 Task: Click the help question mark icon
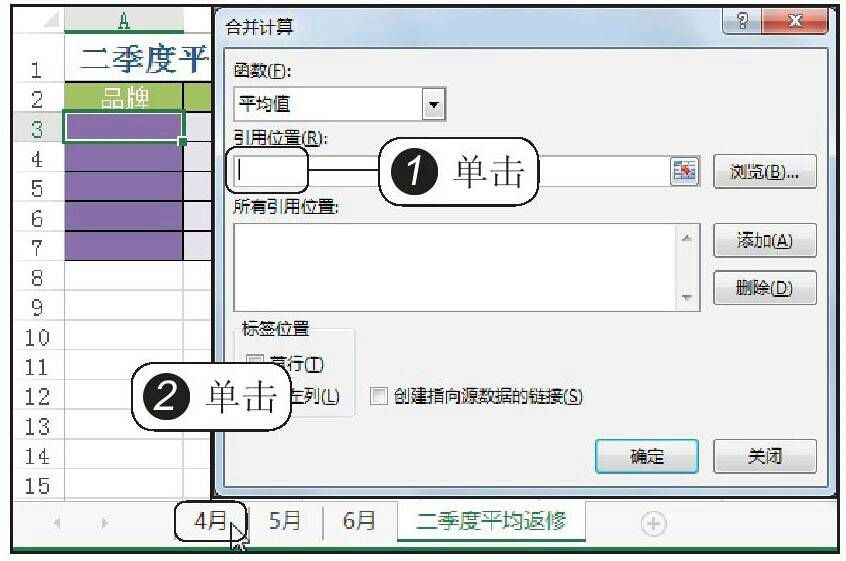[x=741, y=22]
